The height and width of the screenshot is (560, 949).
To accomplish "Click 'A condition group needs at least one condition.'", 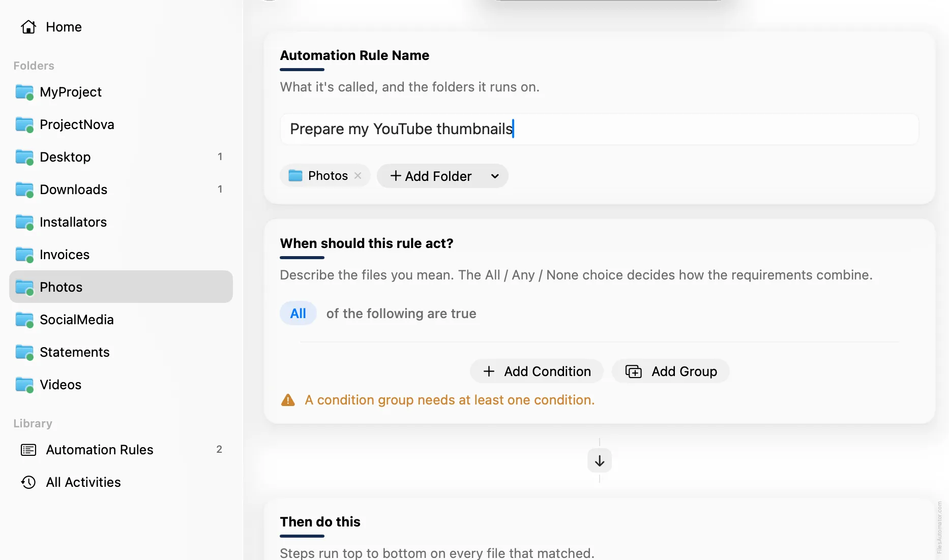I will coord(450,400).
